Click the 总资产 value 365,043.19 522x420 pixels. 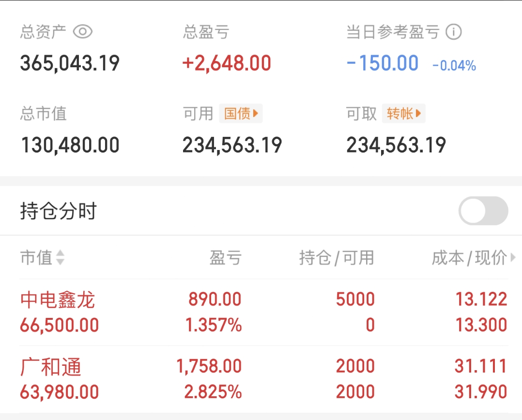pyautogui.click(x=70, y=63)
